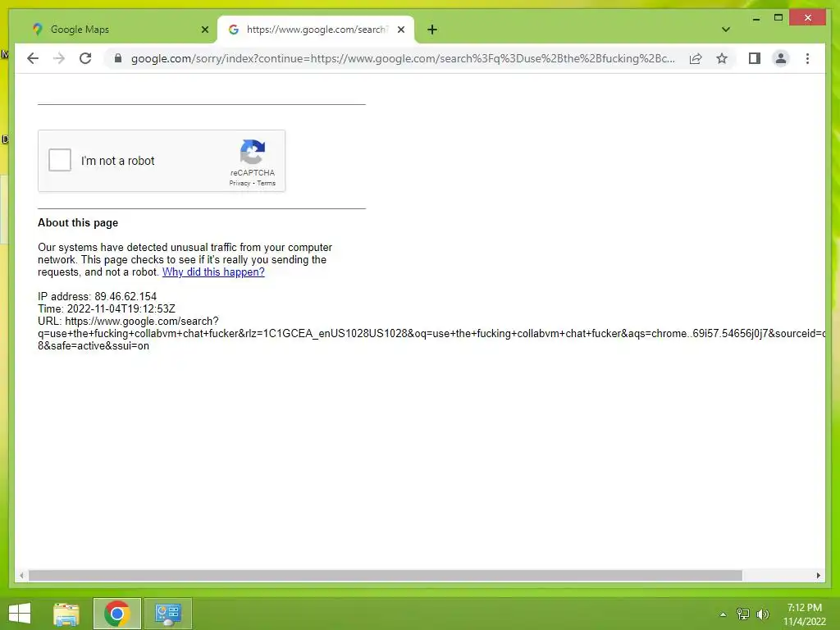Open the reCAPTCHA Terms link
Screen dimensions: 840x630
[x=267, y=183]
